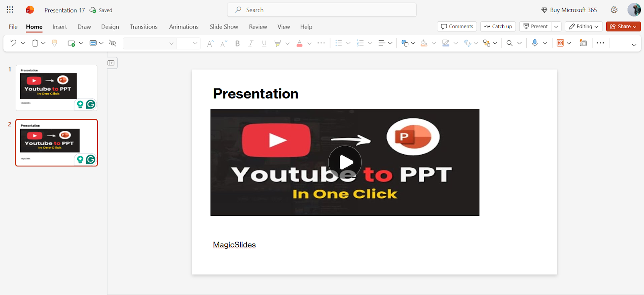The image size is (644, 295).
Task: Click in the Search box
Action: 322,10
